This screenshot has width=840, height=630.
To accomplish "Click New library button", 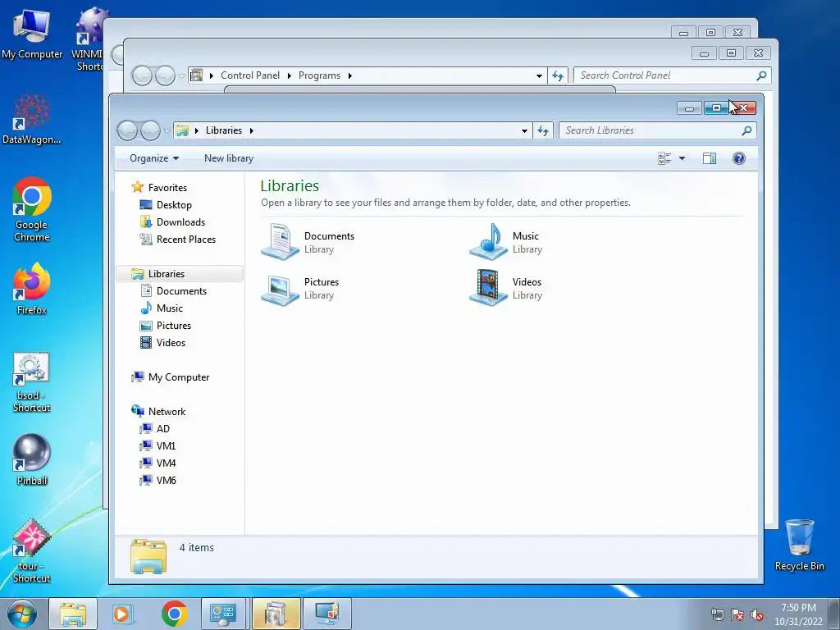I will tap(229, 158).
